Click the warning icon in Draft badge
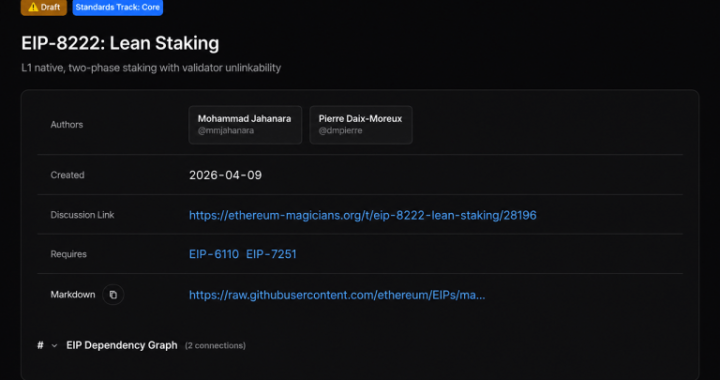Image resolution: width=720 pixels, height=380 pixels. [x=33, y=7]
